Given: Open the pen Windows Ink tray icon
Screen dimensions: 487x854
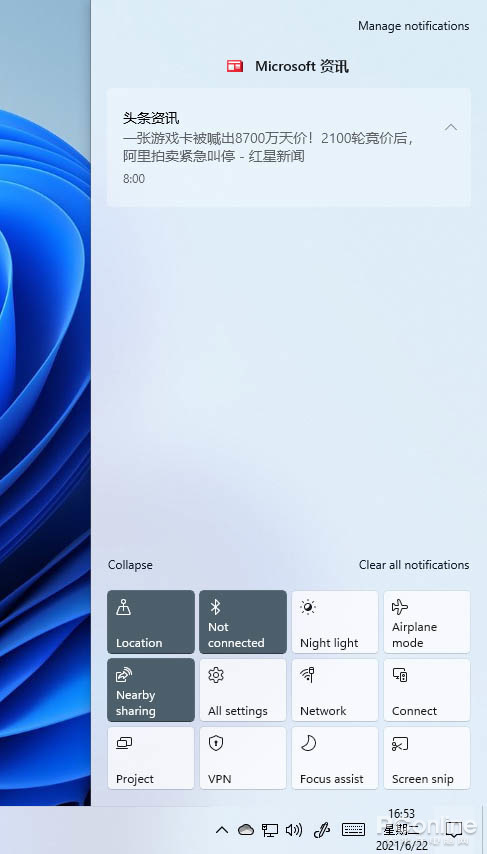Looking at the screenshot, I should pyautogui.click(x=322, y=830).
